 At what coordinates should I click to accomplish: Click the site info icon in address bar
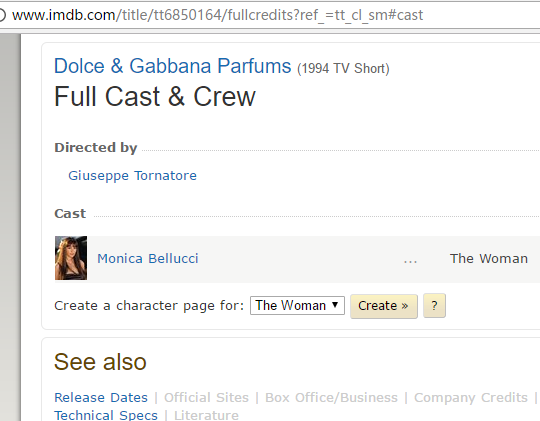[x=2, y=15]
